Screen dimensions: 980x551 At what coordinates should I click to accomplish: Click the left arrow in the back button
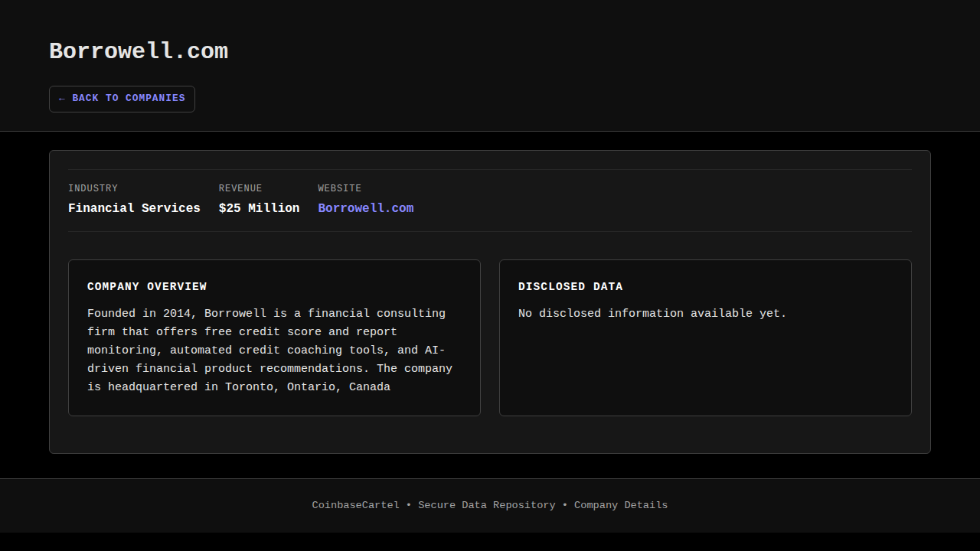pos(61,99)
